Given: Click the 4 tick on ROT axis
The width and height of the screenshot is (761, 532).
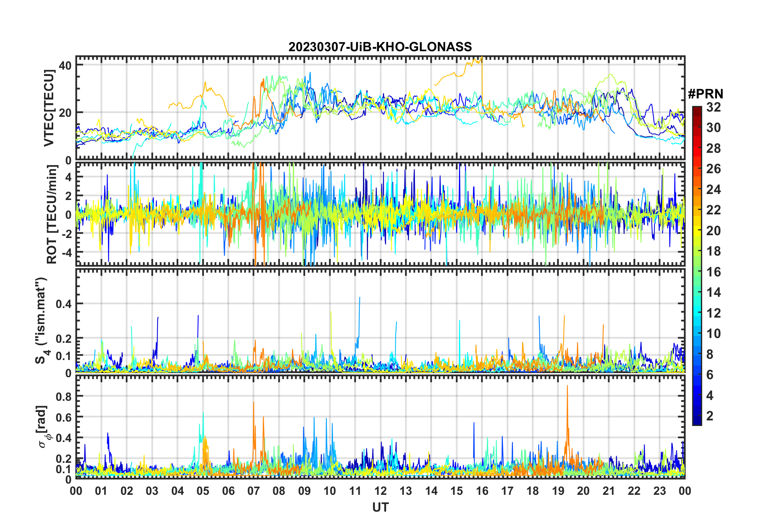Looking at the screenshot, I should coord(68,177).
